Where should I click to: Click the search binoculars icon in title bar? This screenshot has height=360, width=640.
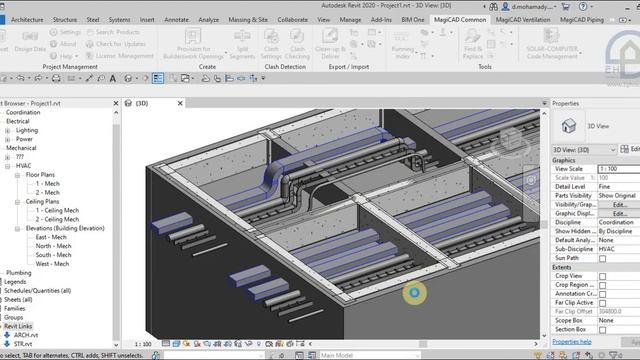click(493, 7)
